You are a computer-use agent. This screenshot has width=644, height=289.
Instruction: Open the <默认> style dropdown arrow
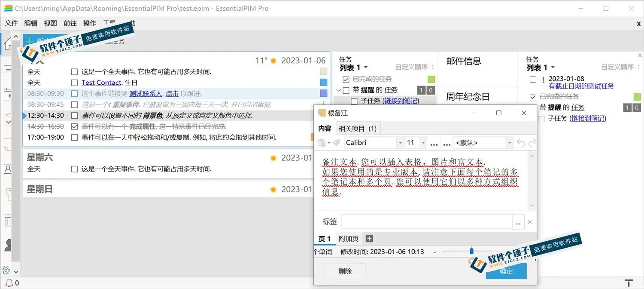click(x=510, y=143)
